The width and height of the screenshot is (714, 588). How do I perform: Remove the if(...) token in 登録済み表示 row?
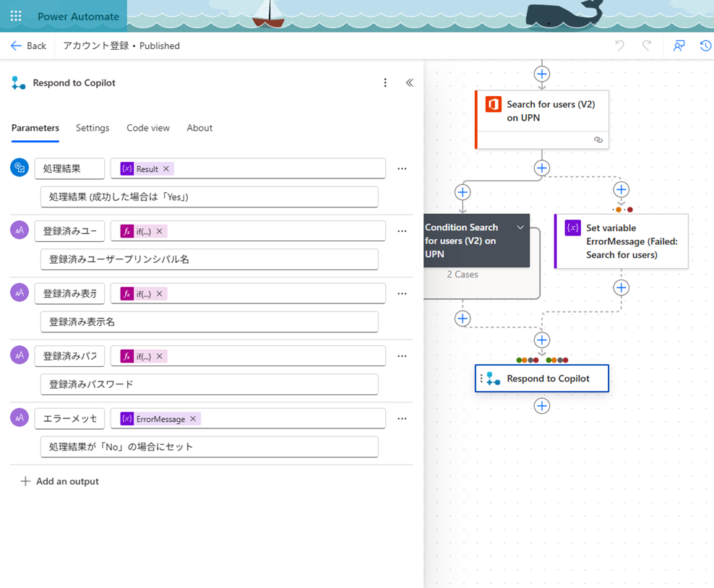point(160,293)
